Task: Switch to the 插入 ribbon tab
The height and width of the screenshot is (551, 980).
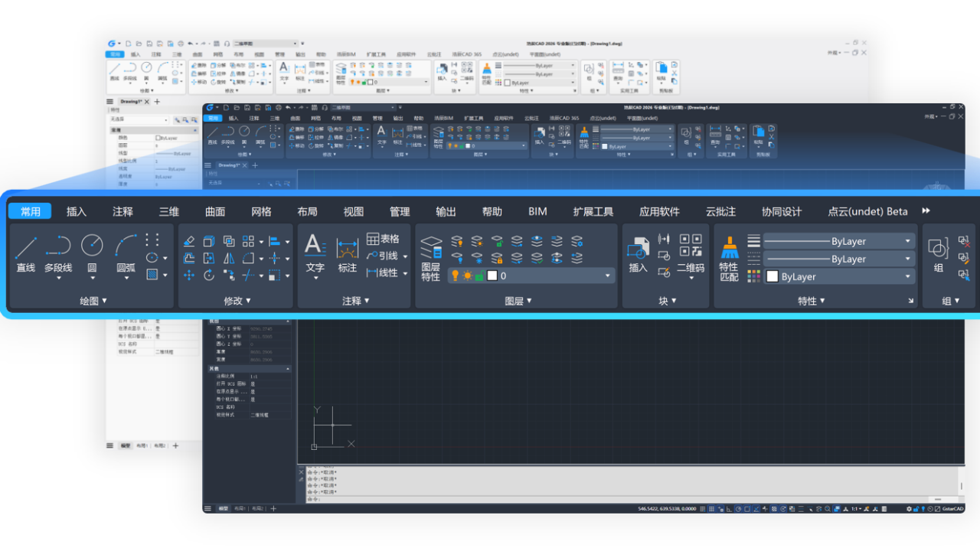Action: click(77, 211)
